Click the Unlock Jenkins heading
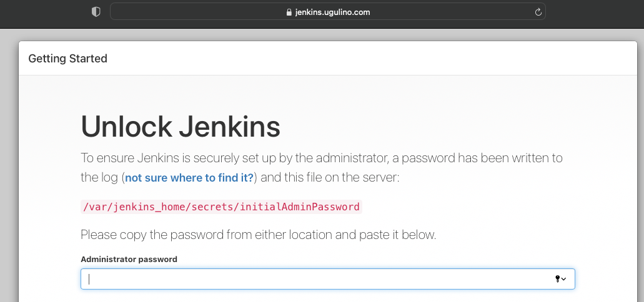The height and width of the screenshot is (302, 644). tap(181, 127)
